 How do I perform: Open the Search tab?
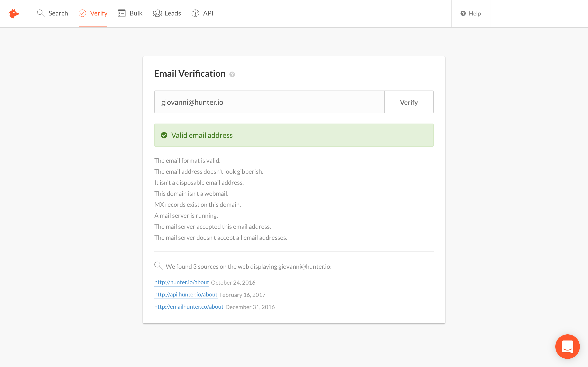58,13
